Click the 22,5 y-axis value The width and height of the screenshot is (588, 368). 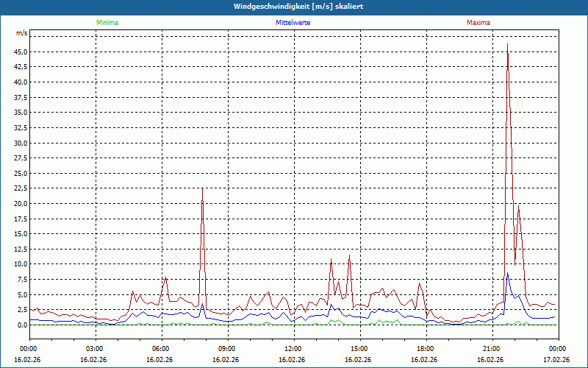pos(21,188)
